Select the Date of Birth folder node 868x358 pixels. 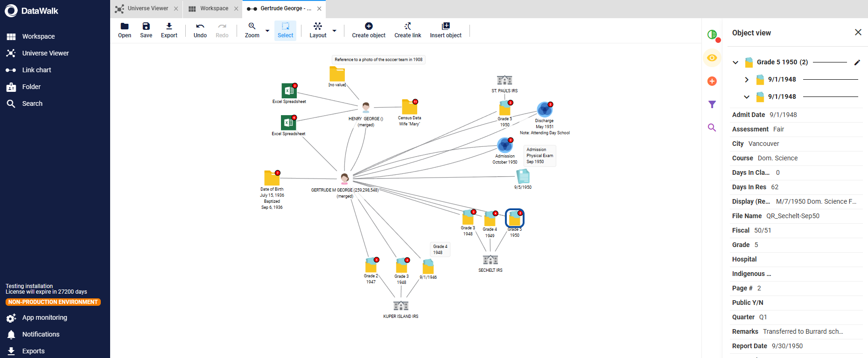pos(272,178)
